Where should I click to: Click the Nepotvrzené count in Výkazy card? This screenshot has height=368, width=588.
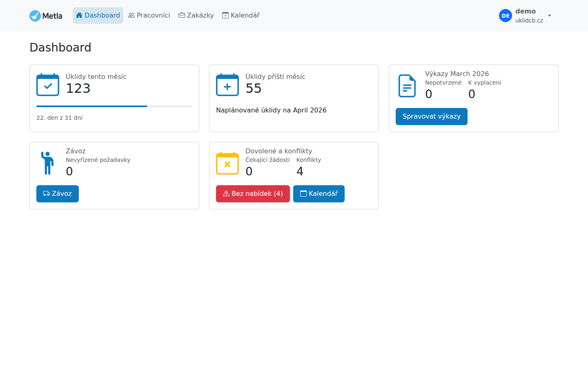coord(428,94)
